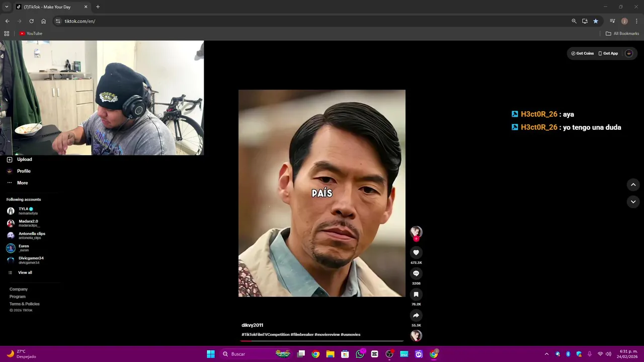Close the TikTok browser tab
644x362 pixels.
(x=86, y=7)
